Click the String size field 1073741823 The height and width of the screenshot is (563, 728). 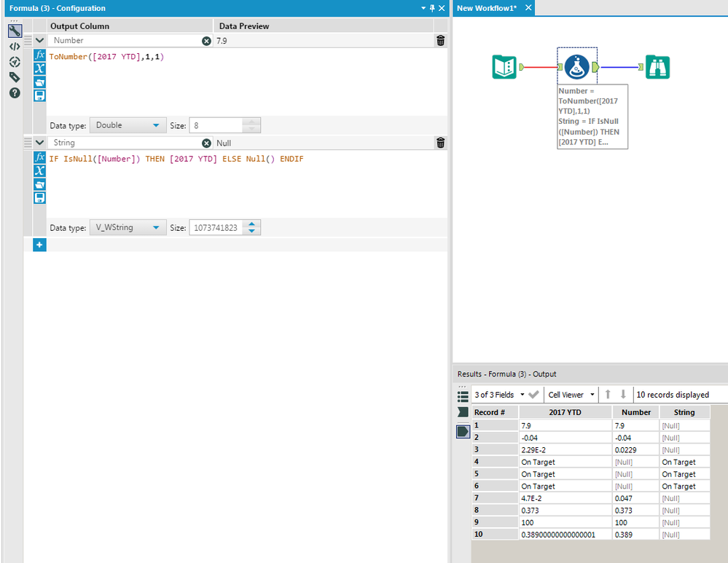tap(216, 227)
